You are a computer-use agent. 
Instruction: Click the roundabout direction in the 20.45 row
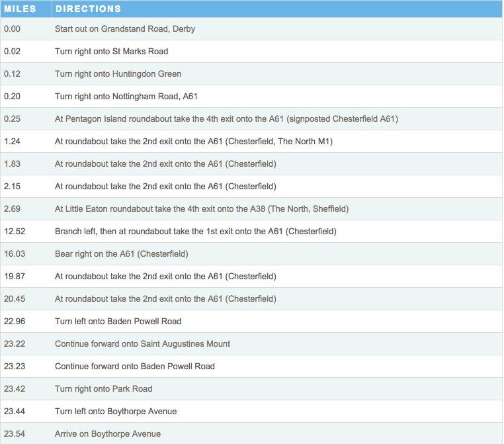coord(165,299)
